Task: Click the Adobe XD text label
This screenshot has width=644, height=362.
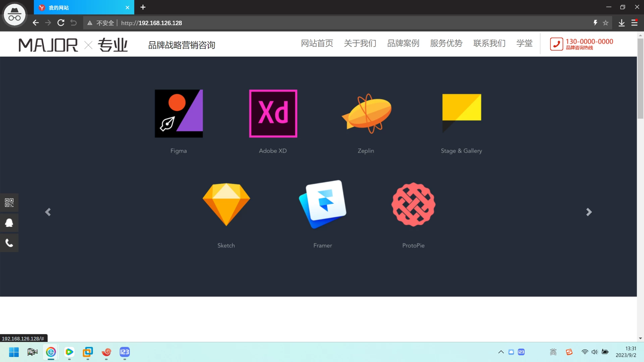Action: tap(273, 151)
